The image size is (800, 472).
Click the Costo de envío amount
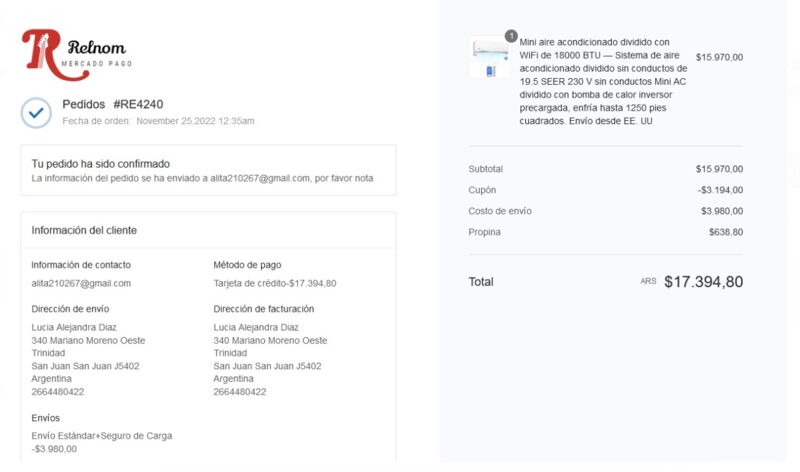[722, 211]
